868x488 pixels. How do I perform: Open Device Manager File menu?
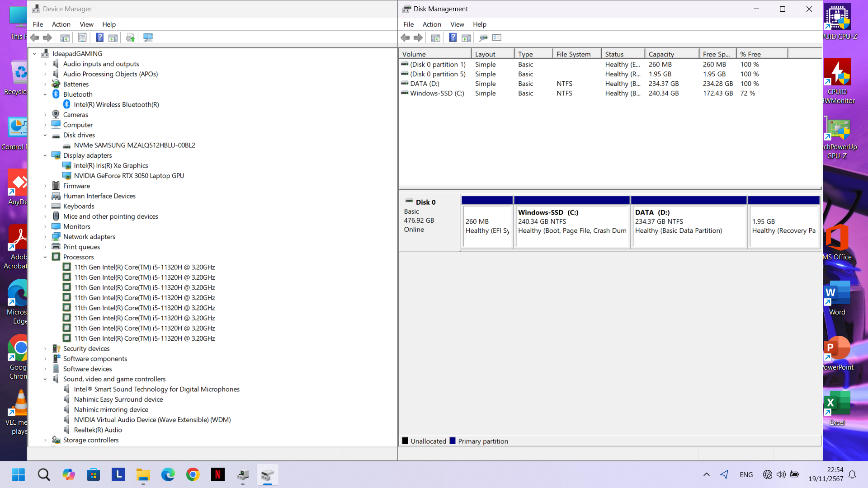pyautogui.click(x=38, y=24)
